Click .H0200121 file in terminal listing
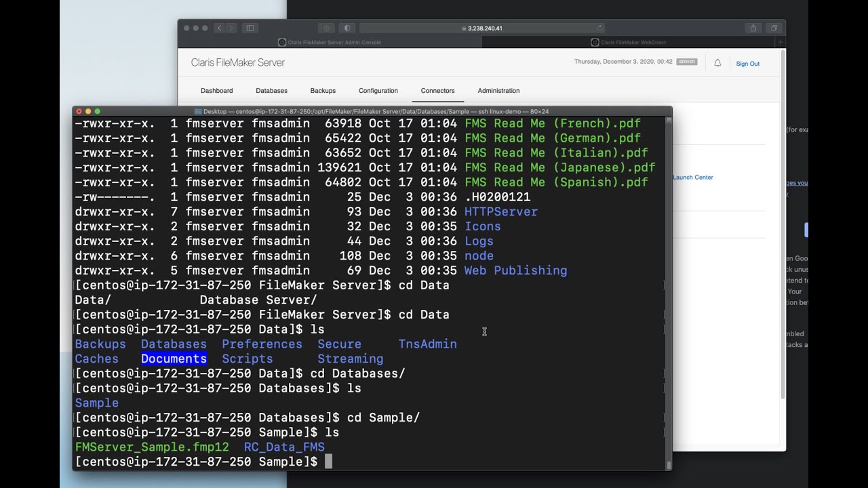Viewport: 868px width, 488px height. (497, 197)
